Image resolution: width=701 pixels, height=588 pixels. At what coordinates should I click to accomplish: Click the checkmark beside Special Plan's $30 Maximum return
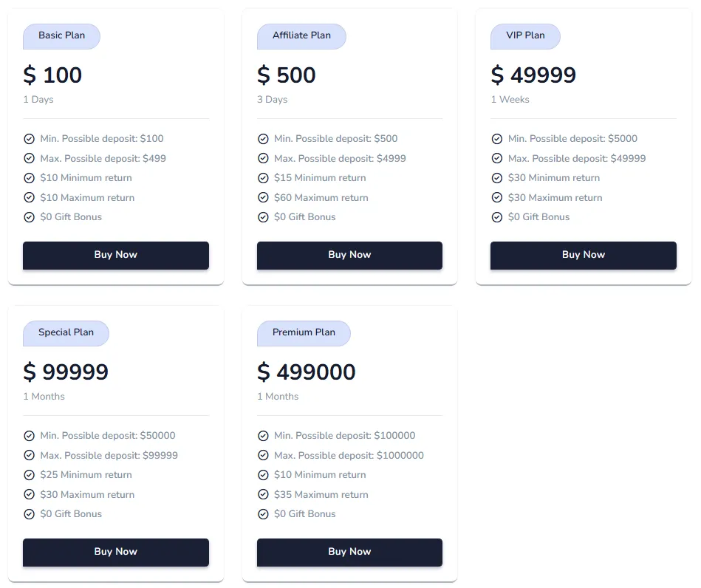(x=30, y=494)
